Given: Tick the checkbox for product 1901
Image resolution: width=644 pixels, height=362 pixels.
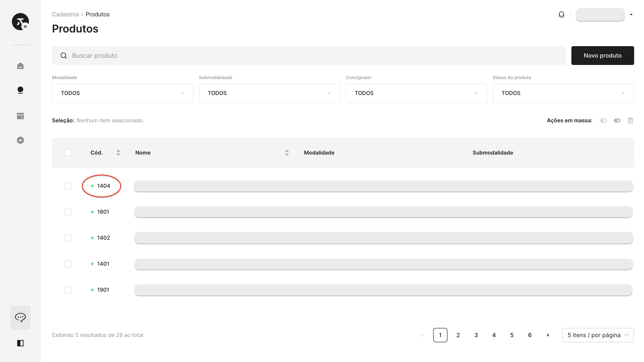Looking at the screenshot, I should pyautogui.click(x=68, y=290).
